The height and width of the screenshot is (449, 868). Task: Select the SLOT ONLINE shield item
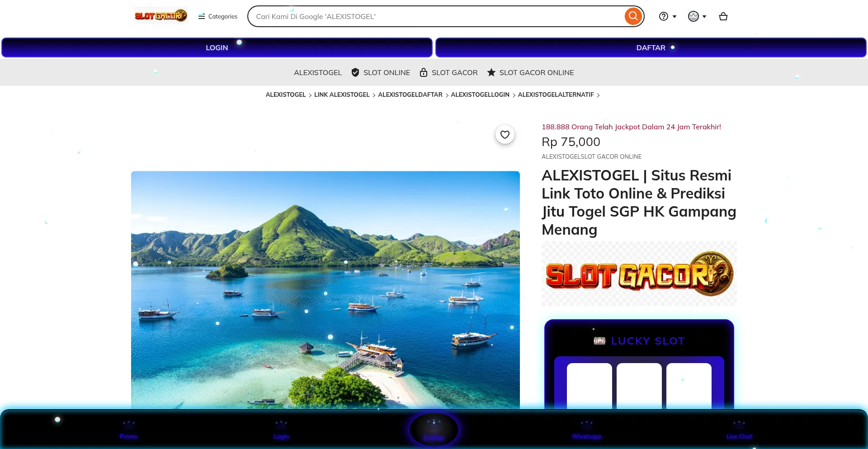tap(381, 72)
